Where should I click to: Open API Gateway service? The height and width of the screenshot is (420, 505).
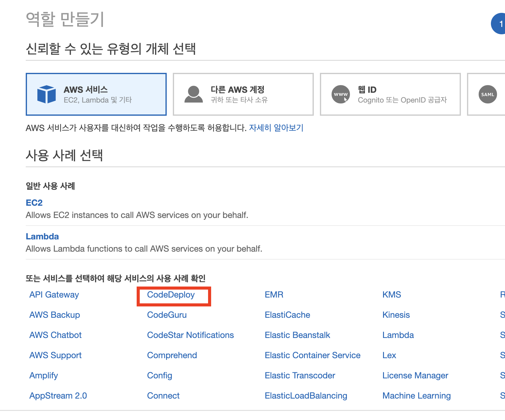54,294
